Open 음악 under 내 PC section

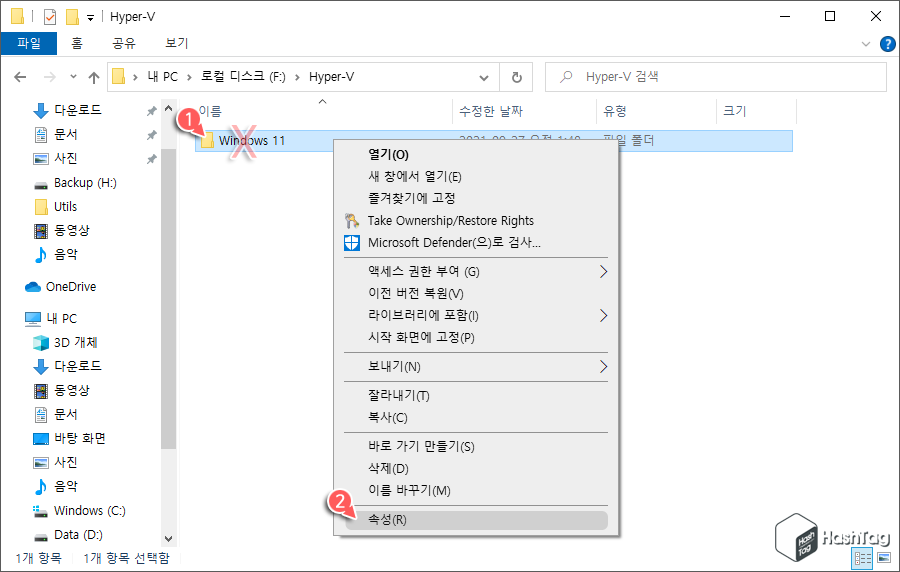(65, 487)
